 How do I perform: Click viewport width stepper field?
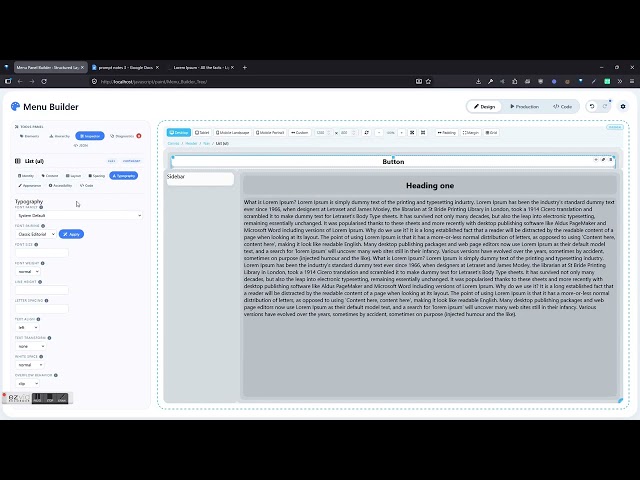(324, 133)
